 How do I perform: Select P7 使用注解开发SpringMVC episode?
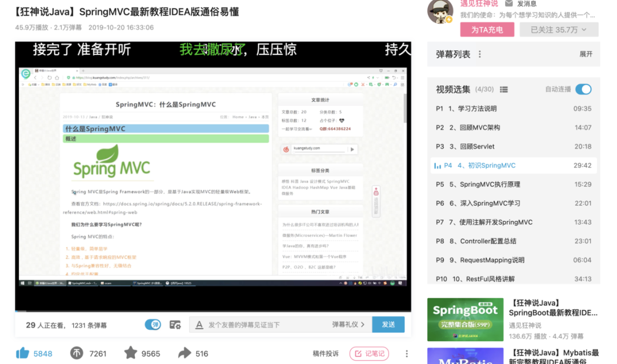(514, 222)
